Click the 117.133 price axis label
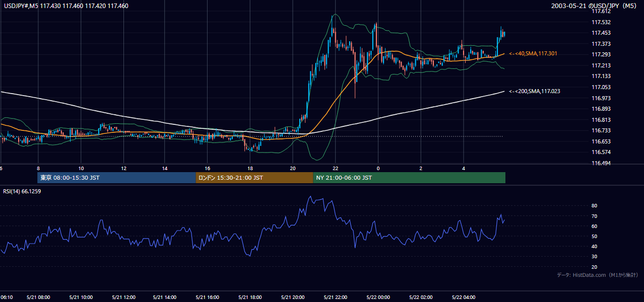This screenshot has height=302, width=644. [x=601, y=76]
